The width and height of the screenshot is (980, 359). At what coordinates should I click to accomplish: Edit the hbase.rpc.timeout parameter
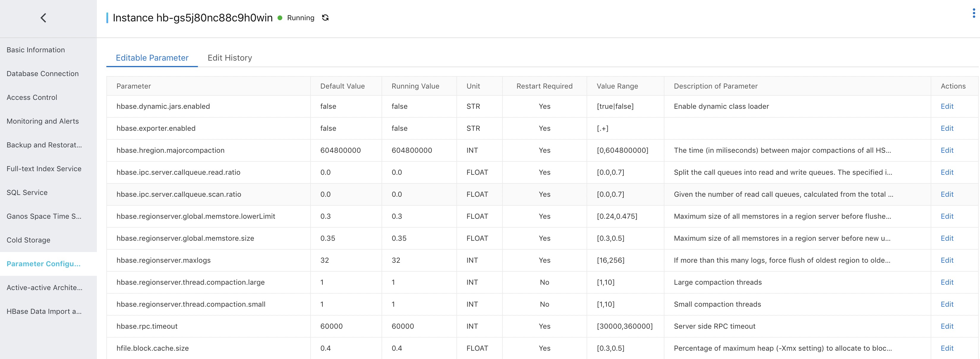(x=946, y=326)
